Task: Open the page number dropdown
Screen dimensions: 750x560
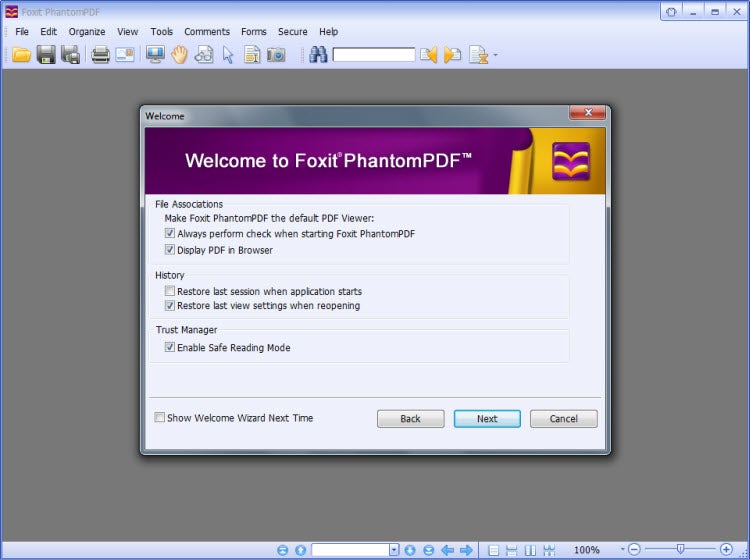Action: click(x=394, y=550)
